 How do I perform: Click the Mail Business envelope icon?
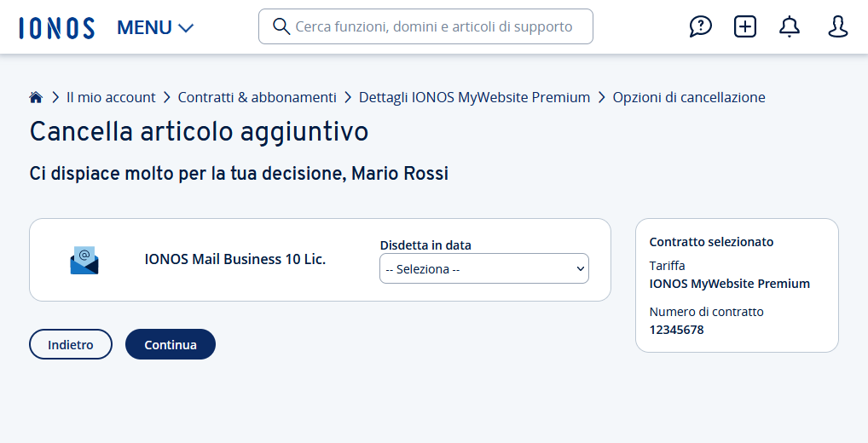point(84,261)
